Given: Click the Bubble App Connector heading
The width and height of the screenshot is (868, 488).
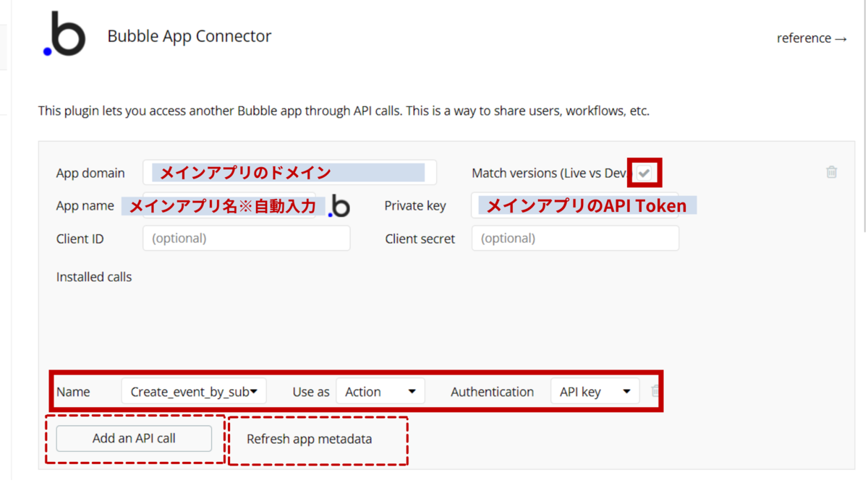Looking at the screenshot, I should [x=189, y=35].
